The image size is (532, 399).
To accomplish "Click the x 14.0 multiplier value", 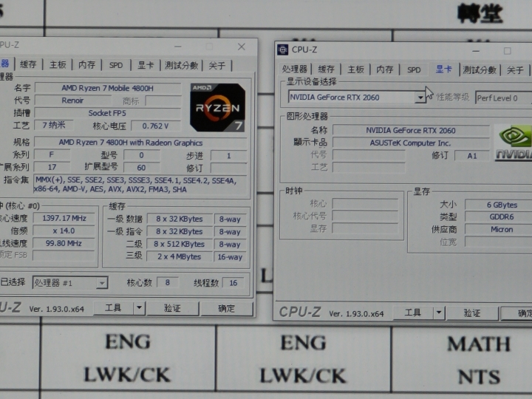I will click(64, 231).
